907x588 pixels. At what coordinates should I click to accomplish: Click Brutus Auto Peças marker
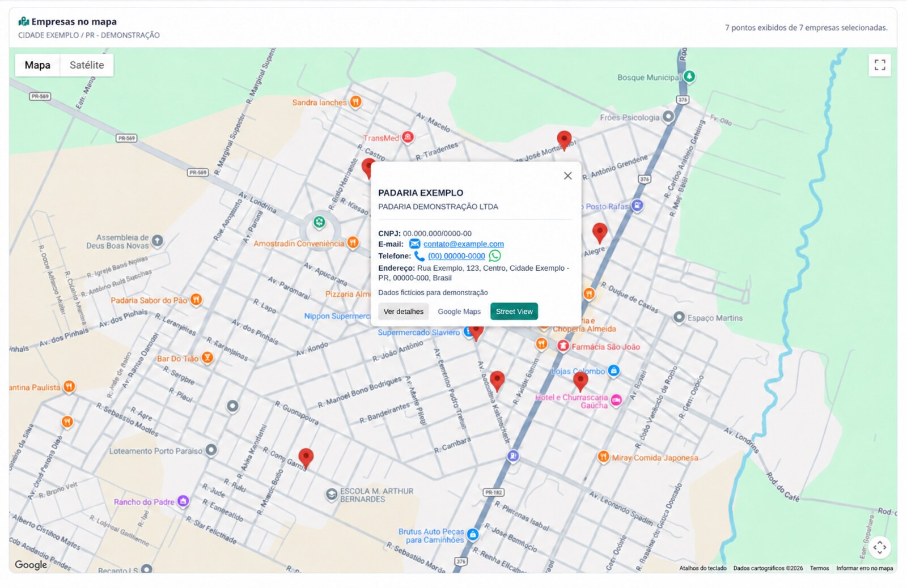(473, 534)
